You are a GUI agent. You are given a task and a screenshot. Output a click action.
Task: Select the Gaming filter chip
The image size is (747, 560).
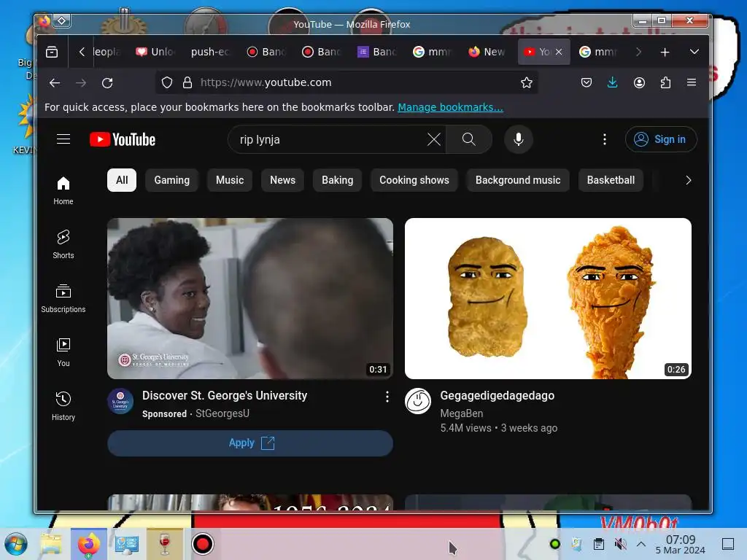point(172,180)
